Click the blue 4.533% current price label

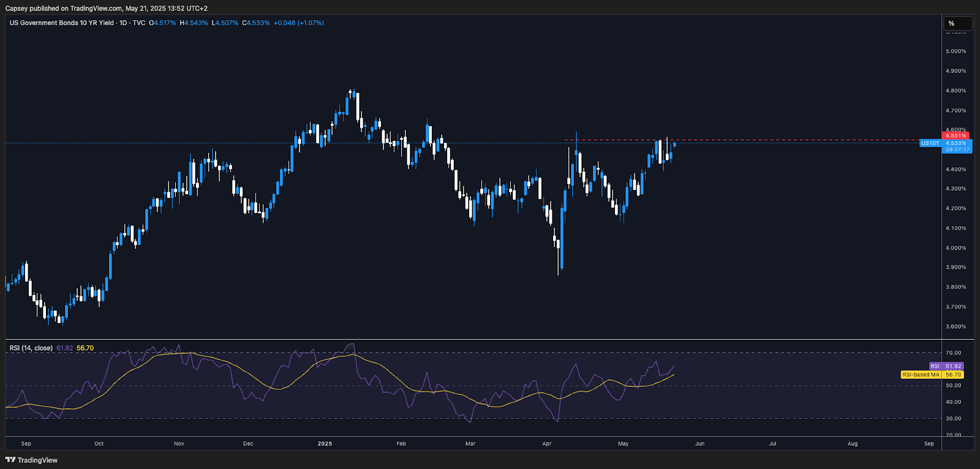tap(957, 143)
